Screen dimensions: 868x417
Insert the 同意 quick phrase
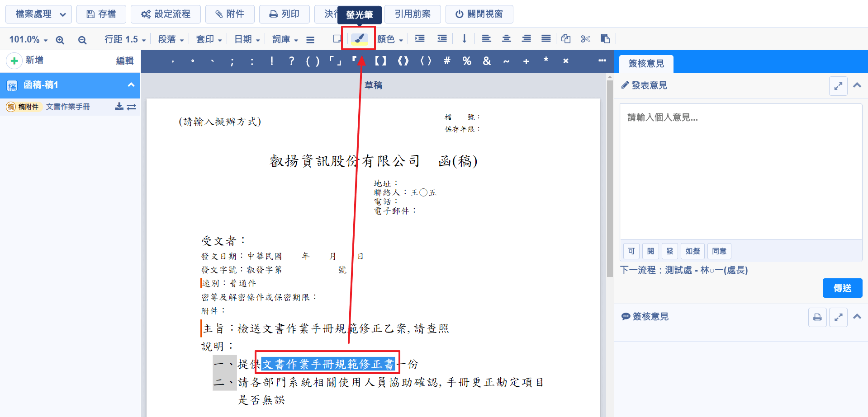coord(719,251)
